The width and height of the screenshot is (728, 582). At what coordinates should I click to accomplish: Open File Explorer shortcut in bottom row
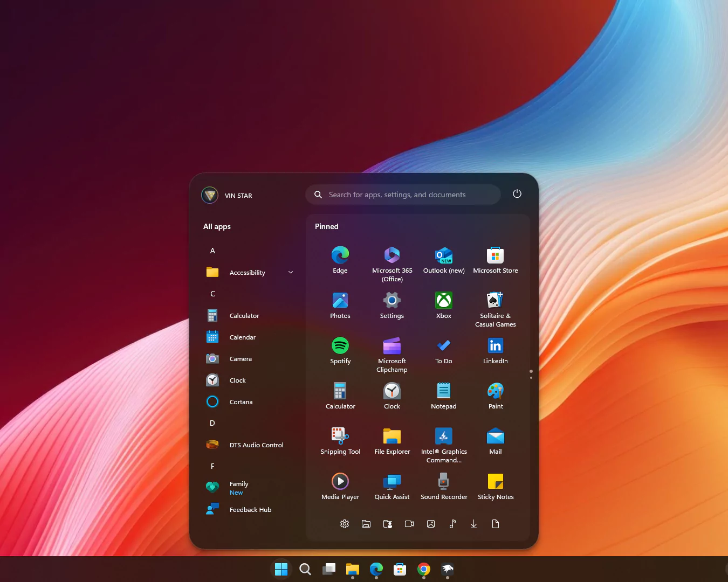tap(366, 524)
